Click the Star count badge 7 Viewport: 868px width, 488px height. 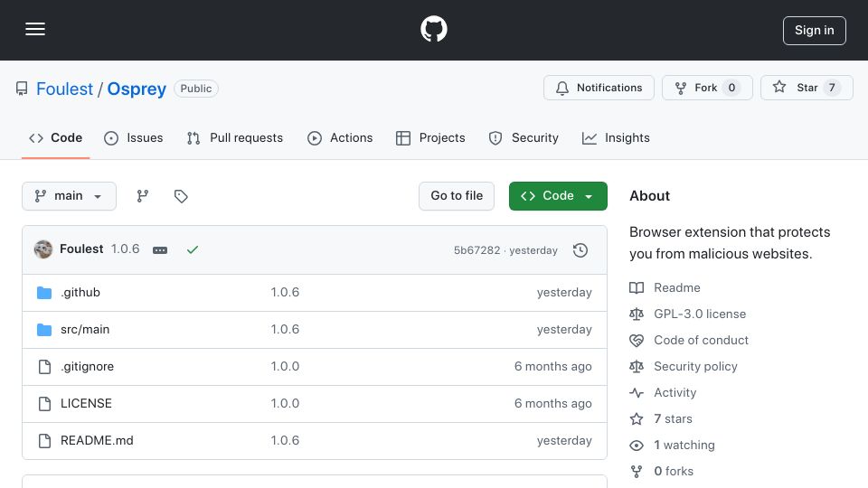832,88
